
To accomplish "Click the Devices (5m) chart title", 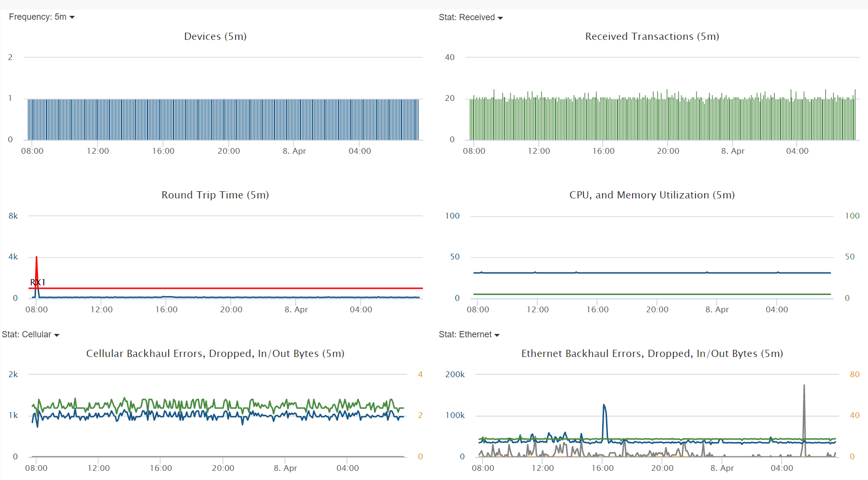I will point(215,37).
